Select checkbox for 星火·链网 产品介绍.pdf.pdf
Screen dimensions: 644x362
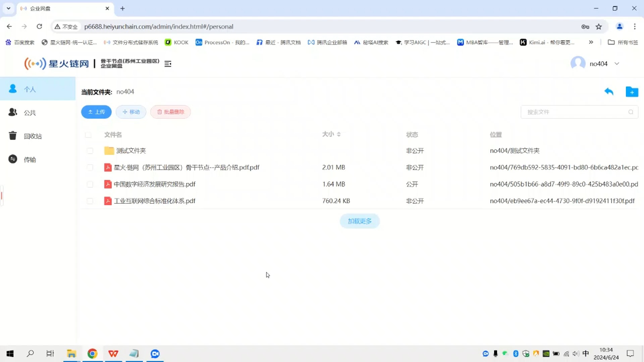pyautogui.click(x=90, y=167)
